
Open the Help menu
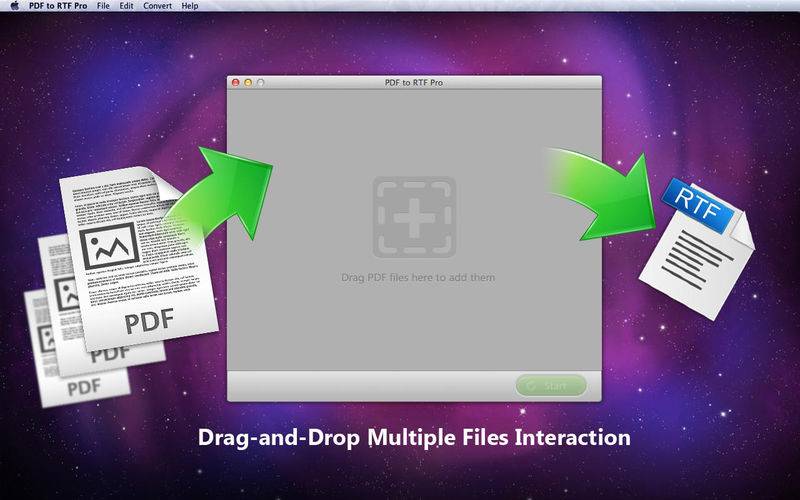pyautogui.click(x=190, y=6)
